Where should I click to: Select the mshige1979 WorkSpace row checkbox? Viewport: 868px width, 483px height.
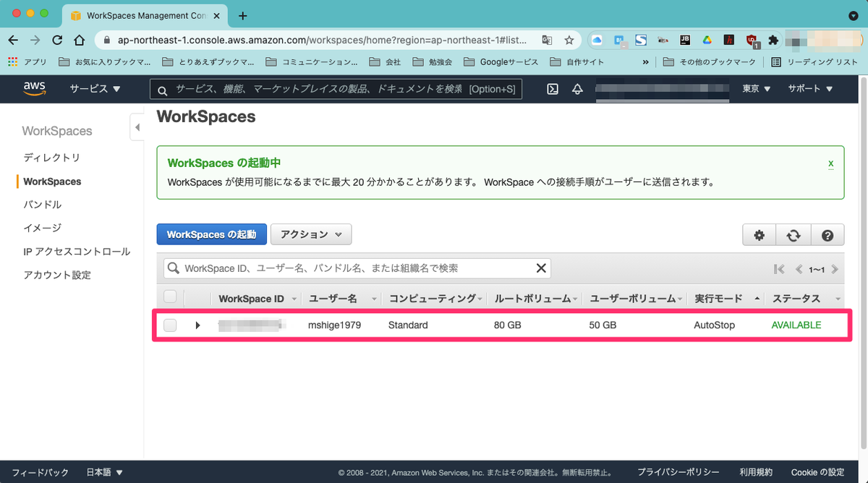170,325
